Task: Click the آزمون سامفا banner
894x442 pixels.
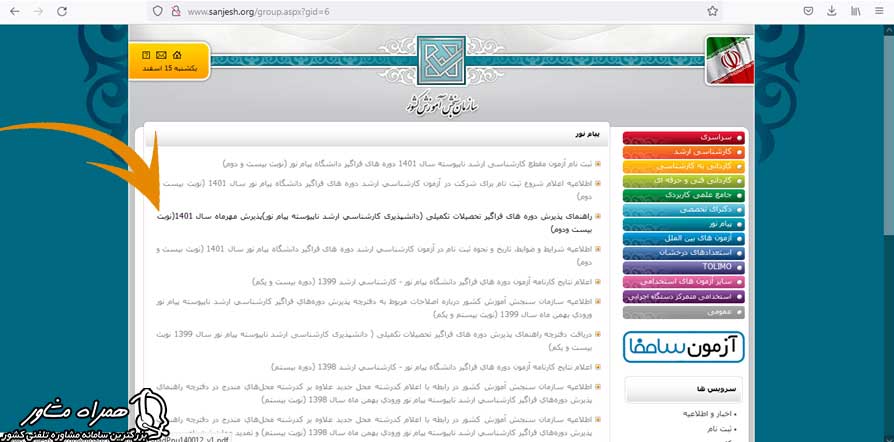Action: (684, 347)
